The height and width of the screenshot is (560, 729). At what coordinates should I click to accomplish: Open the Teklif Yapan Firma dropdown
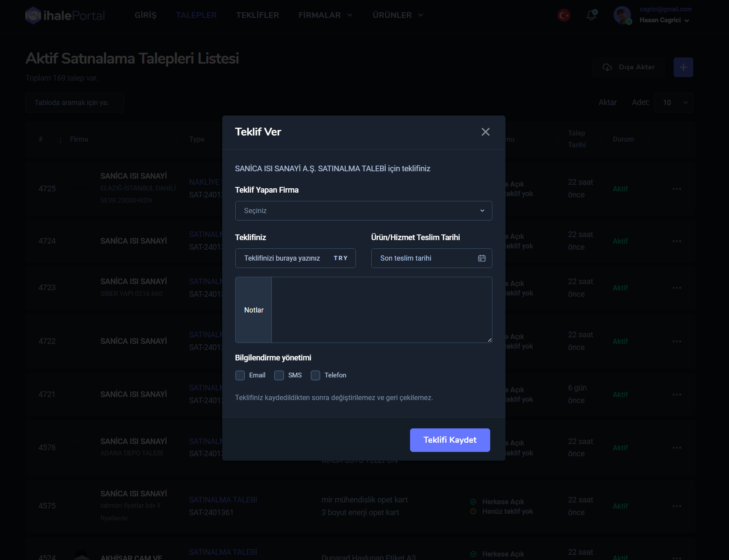(x=363, y=211)
